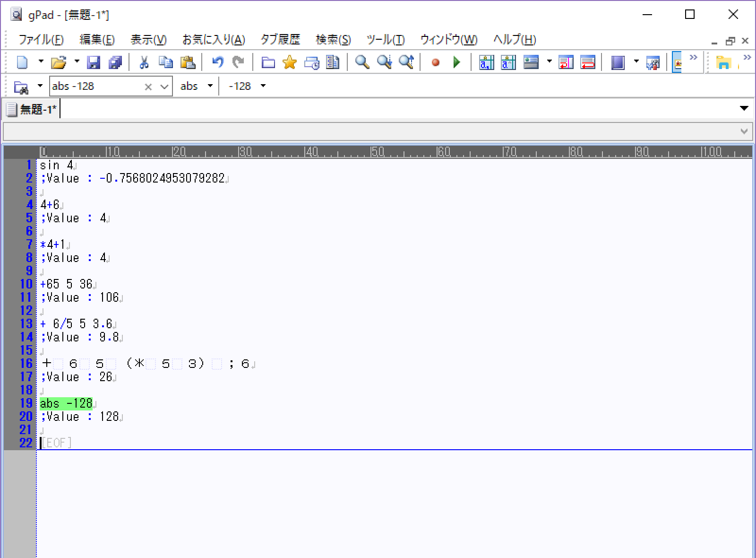Copy selection with the Copy icon
Viewport: 756px width, 558px height.
166,62
